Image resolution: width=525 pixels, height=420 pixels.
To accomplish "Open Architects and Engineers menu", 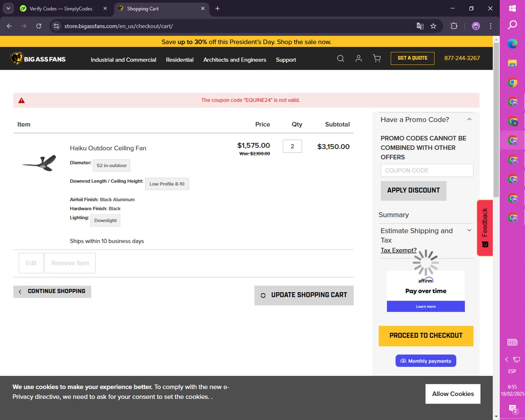I will (x=235, y=60).
